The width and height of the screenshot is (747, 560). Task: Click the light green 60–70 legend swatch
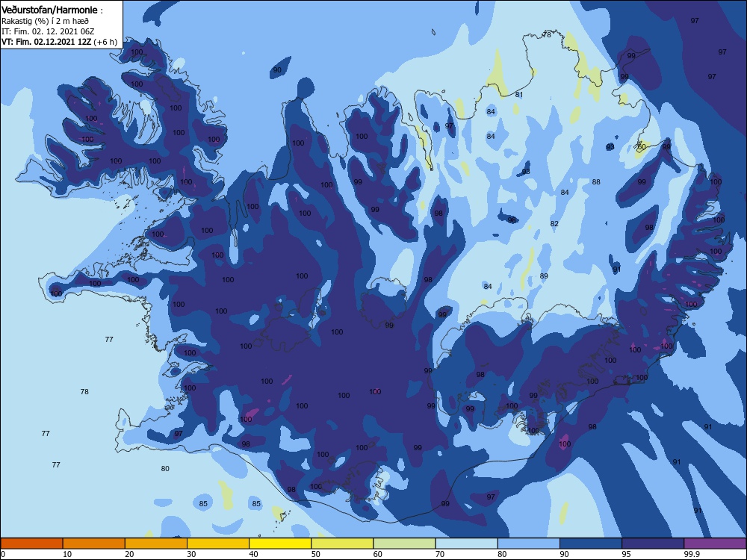(404, 544)
